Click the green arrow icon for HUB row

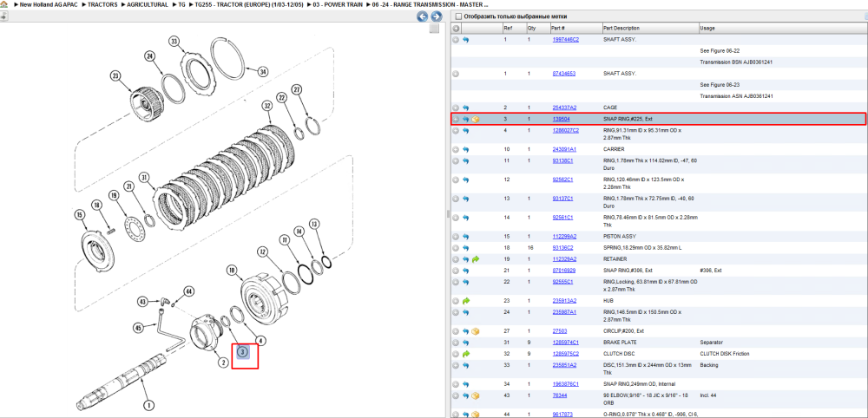465,301
